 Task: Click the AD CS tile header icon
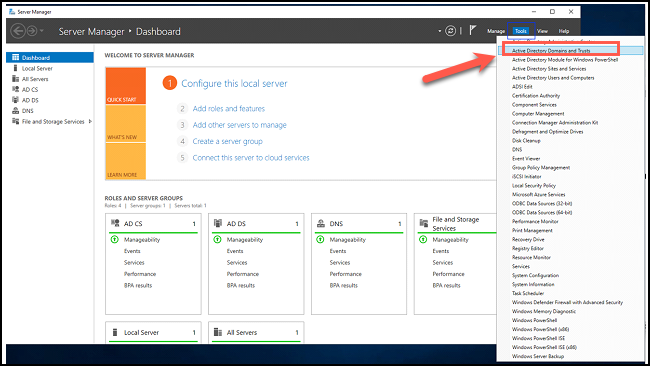coord(115,223)
